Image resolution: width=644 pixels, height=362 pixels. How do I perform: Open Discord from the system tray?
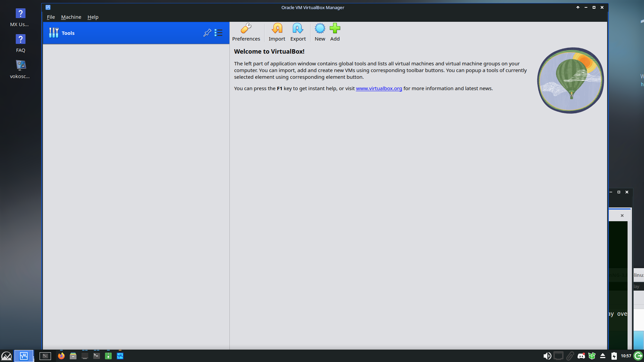click(x=581, y=356)
